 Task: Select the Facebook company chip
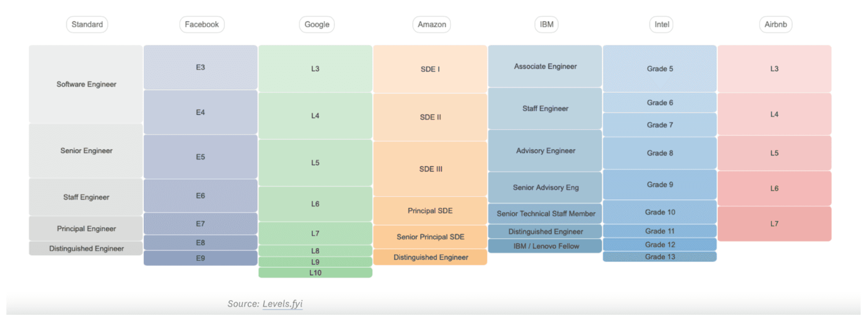pyautogui.click(x=202, y=25)
